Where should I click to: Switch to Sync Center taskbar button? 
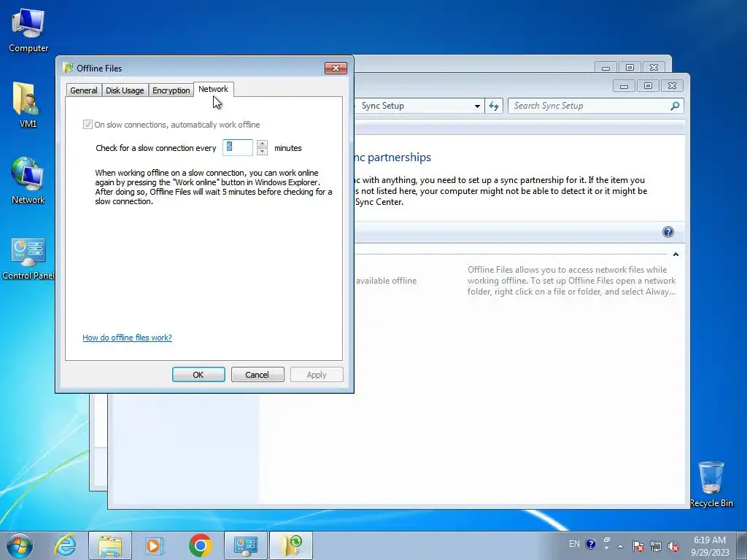[x=291, y=545]
